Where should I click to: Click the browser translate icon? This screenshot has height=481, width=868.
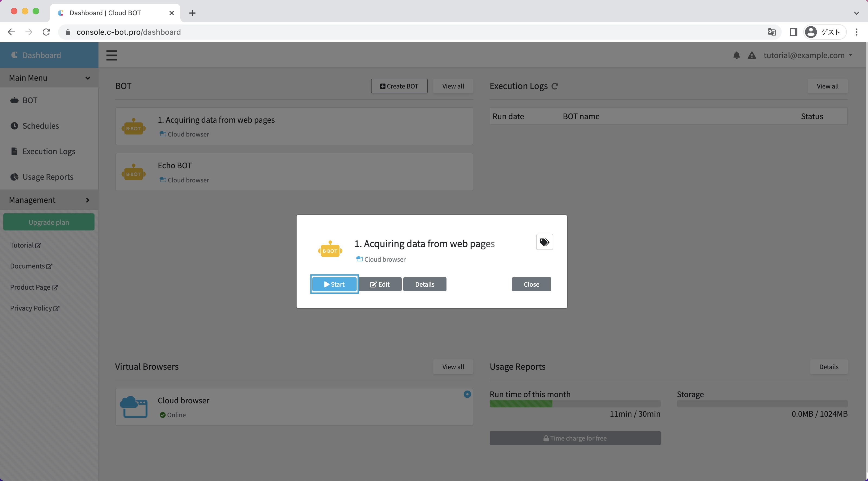(x=771, y=32)
